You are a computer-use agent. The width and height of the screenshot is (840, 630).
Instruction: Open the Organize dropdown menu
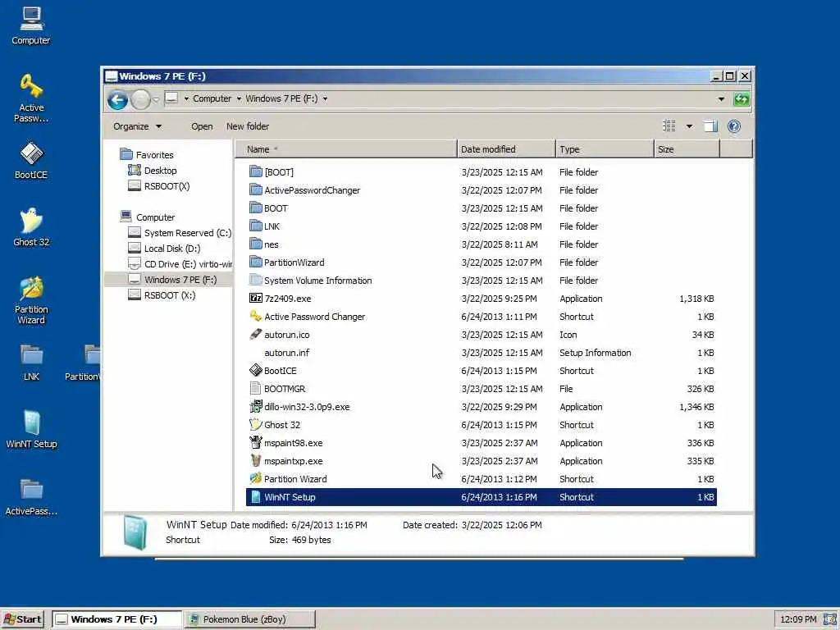pyautogui.click(x=137, y=126)
